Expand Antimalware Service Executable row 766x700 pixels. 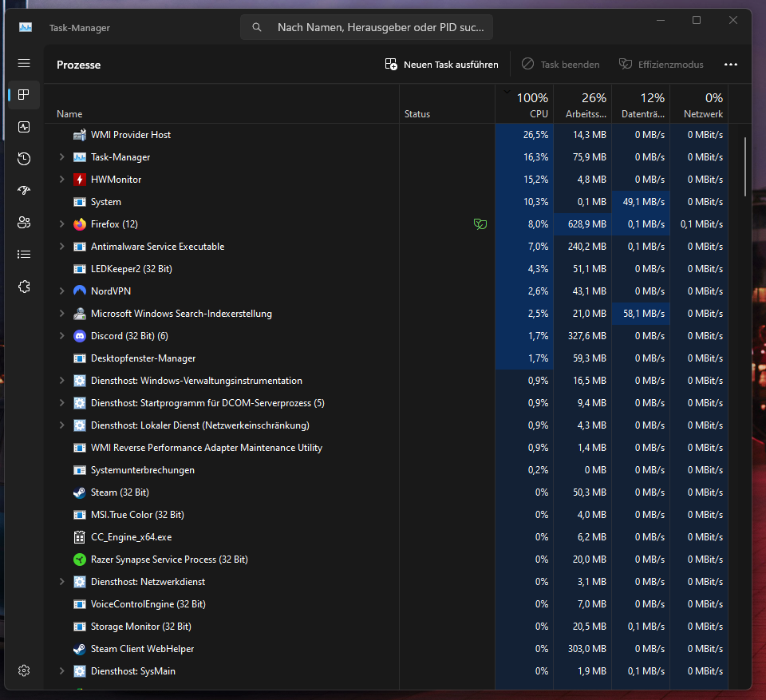tap(61, 247)
